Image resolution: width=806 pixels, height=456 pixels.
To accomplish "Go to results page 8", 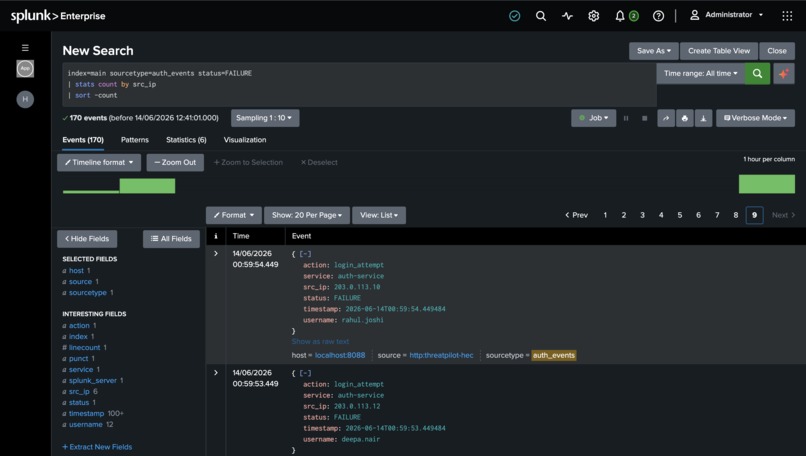I will click(736, 215).
